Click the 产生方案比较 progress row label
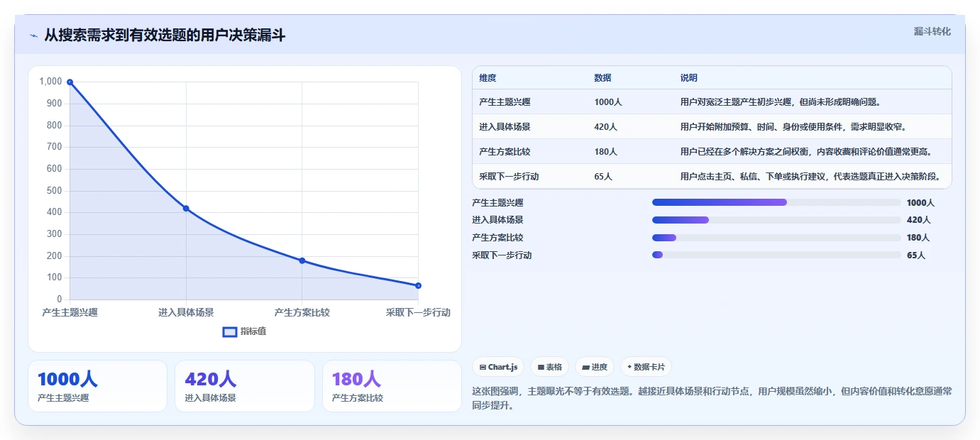Viewport: 980px width, 440px height. [497, 238]
